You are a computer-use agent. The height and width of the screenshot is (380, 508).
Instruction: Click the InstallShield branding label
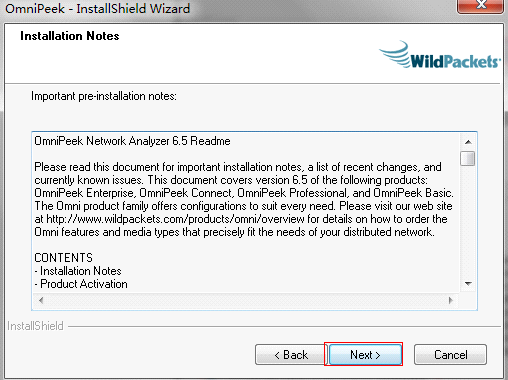point(35,326)
